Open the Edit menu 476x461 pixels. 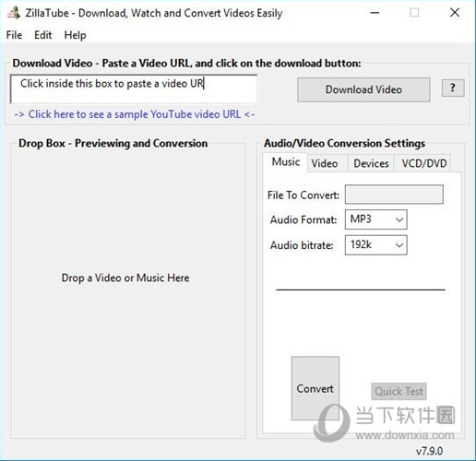(x=43, y=35)
